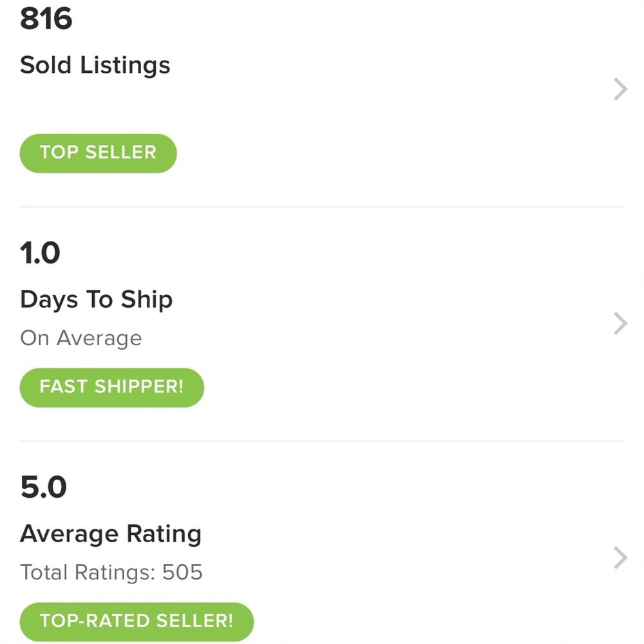Tap the Days To Ship heading

[96, 299]
